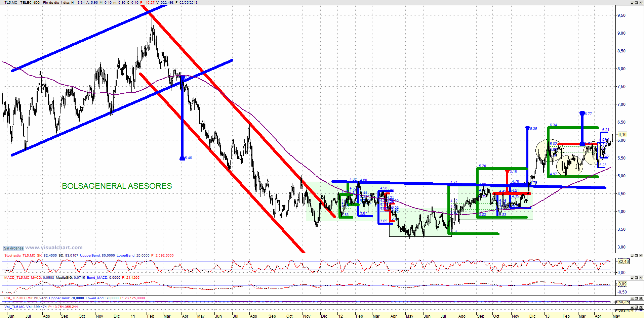Click the 3,00 price axis label
The image size is (644, 318).
[x=621, y=247]
